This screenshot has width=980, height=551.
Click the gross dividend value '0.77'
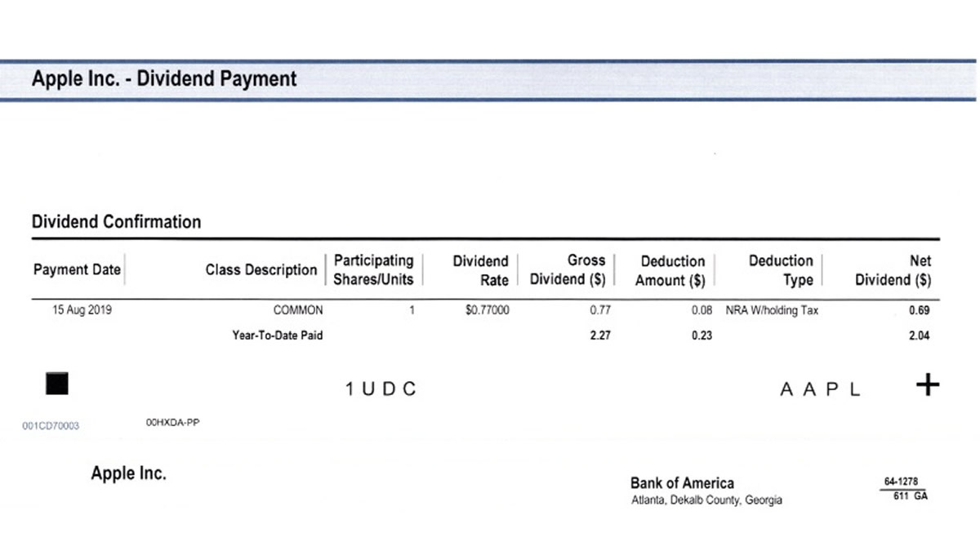(x=600, y=310)
